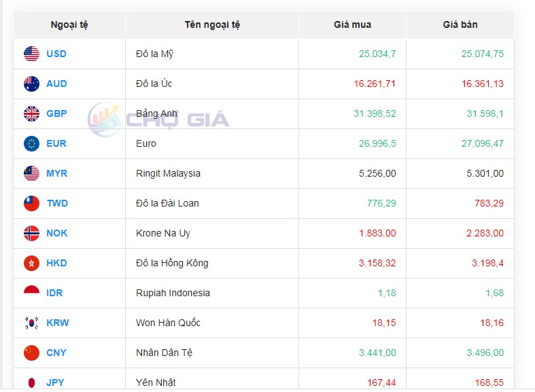
Task: Open the NOK currency link
Action: [57, 233]
